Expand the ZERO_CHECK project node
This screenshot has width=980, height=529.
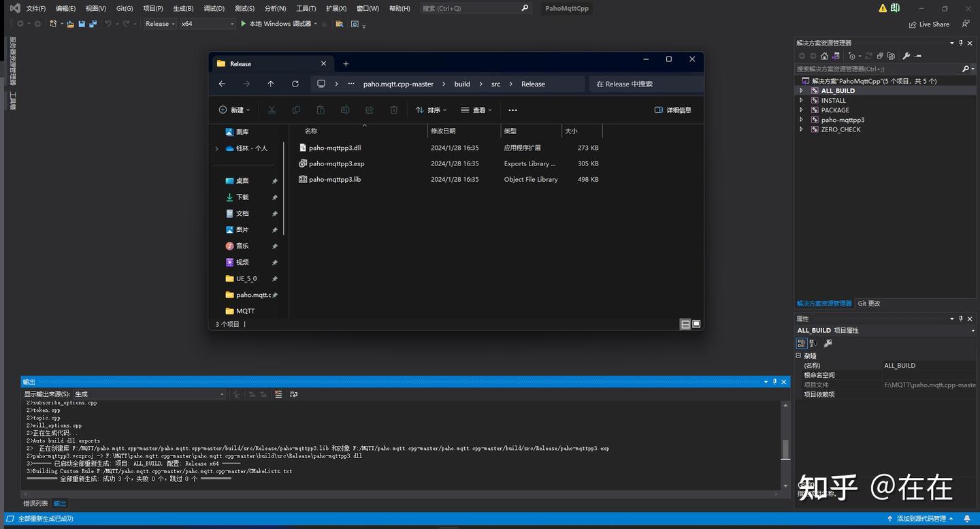801,129
